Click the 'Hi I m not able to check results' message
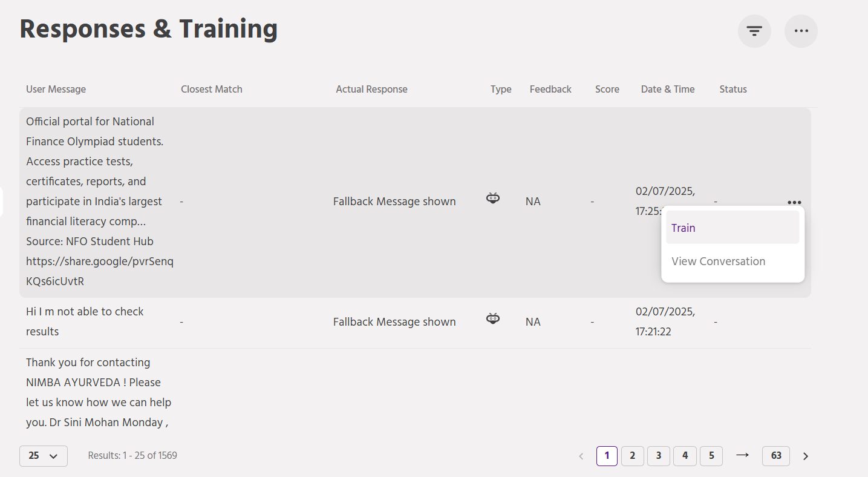 (85, 321)
